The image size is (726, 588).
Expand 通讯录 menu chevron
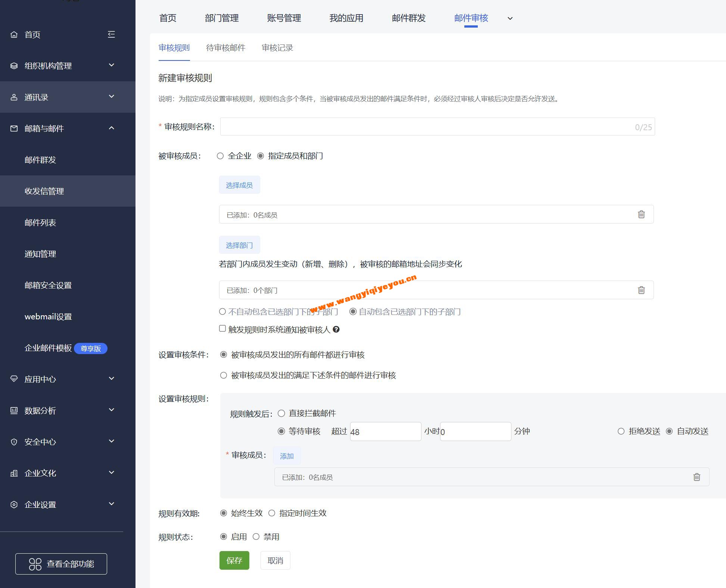pyautogui.click(x=111, y=97)
